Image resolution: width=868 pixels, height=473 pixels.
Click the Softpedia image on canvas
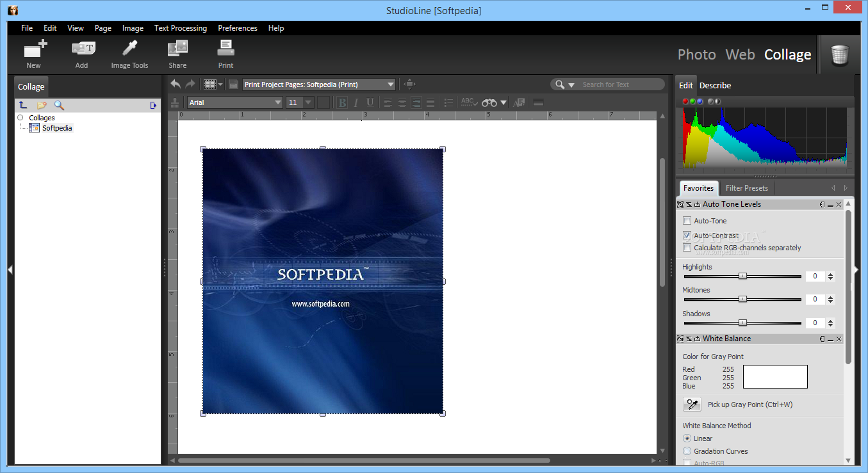[x=323, y=281]
